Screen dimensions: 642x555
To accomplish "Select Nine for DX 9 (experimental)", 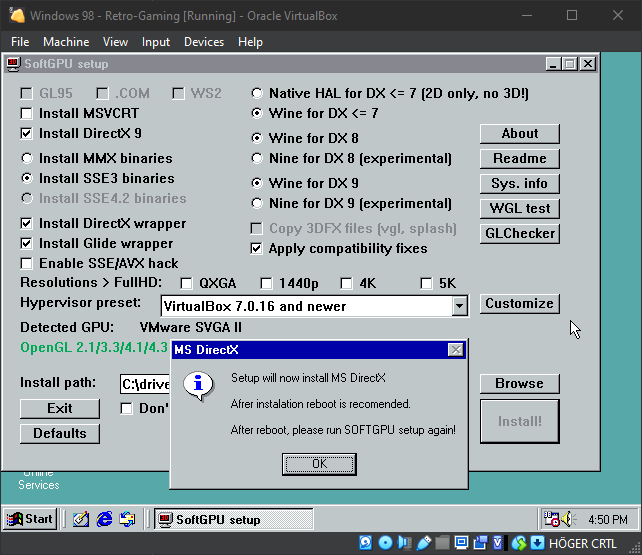I will [x=257, y=203].
